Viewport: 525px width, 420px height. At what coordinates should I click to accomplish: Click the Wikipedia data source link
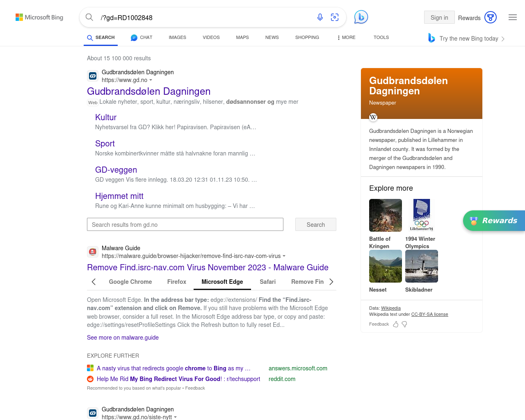[391, 308]
